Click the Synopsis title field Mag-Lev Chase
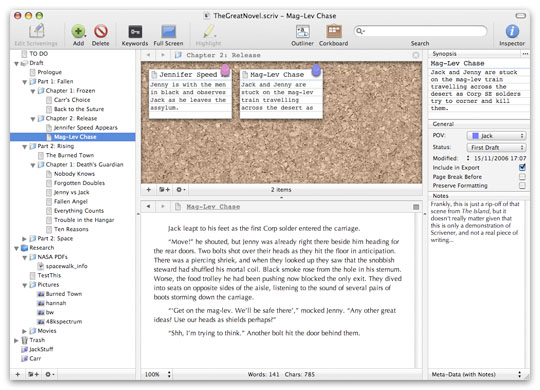The image size is (540, 390). point(479,63)
